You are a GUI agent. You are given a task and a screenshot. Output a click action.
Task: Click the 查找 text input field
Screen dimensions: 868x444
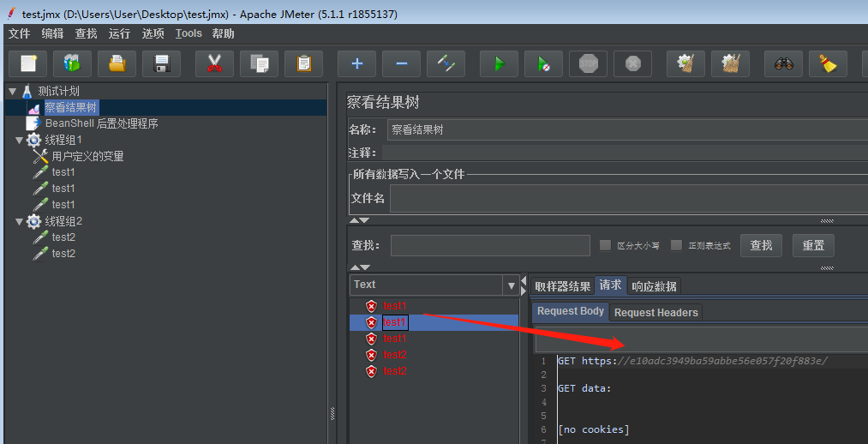tap(490, 245)
